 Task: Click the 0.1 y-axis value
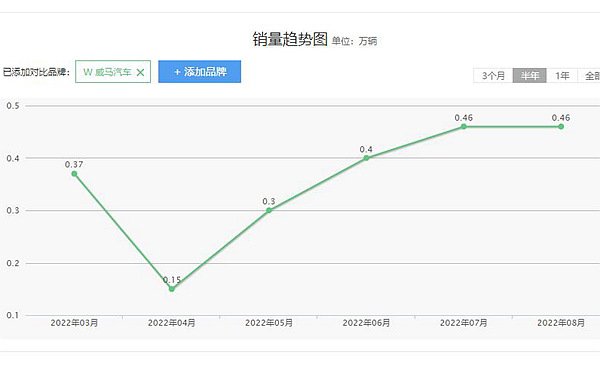tap(13, 315)
